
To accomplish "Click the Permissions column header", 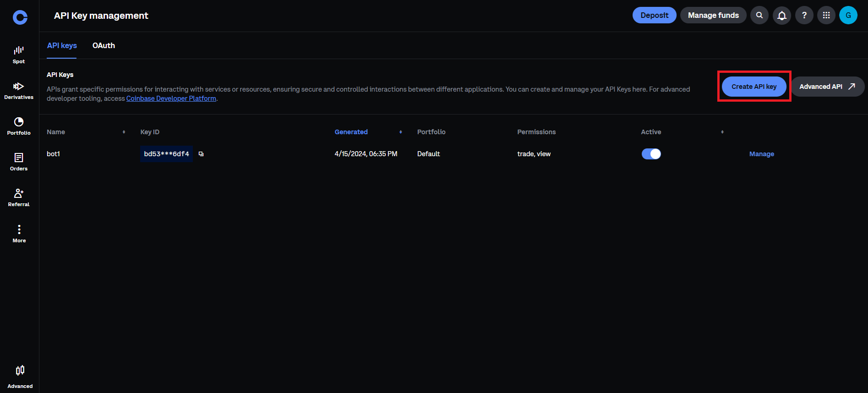I will pyautogui.click(x=536, y=132).
